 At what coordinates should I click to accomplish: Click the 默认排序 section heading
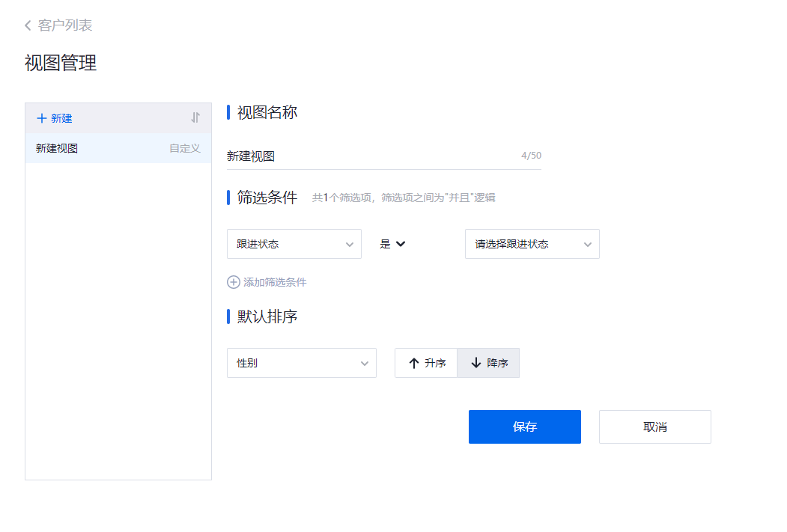[x=267, y=317]
